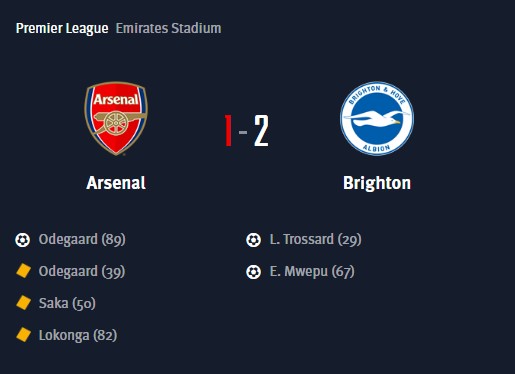This screenshot has width=515, height=374.
Task: Open the Premier League competition link
Action: pos(62,29)
